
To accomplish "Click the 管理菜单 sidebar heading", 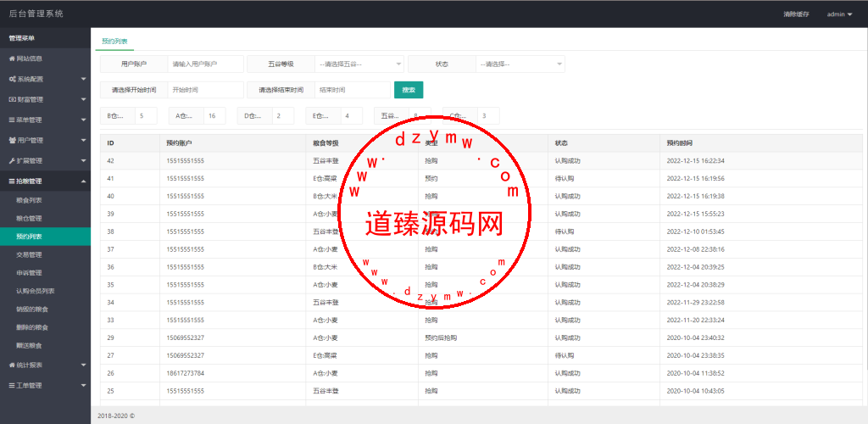I will [21, 38].
